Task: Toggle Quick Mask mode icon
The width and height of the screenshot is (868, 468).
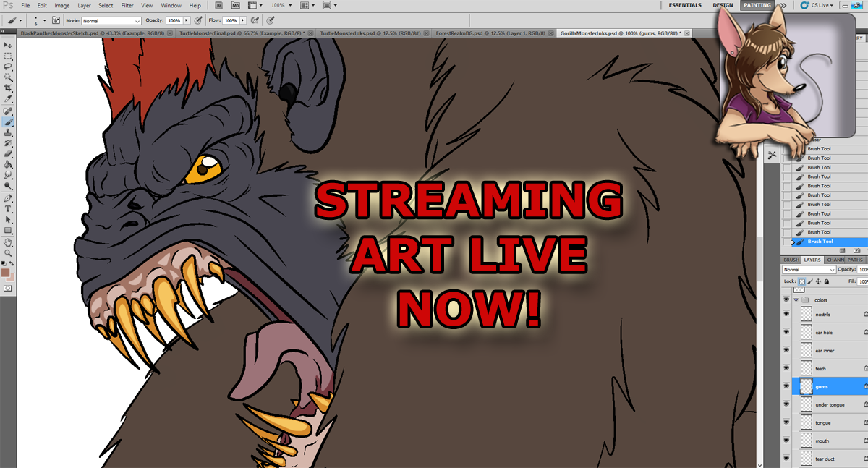Action: point(8,288)
